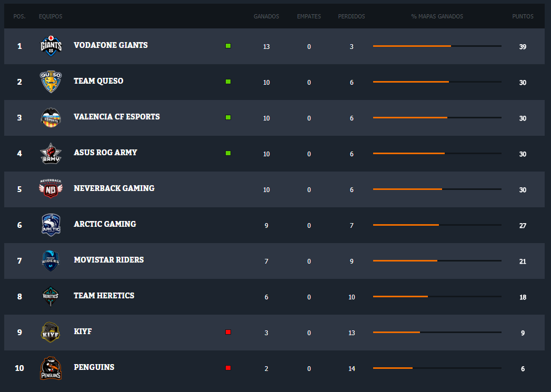Select the KIYF team name

point(83,331)
